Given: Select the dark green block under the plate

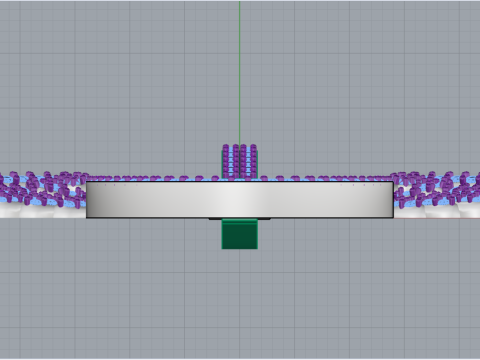Looking at the screenshot, I should [240, 234].
